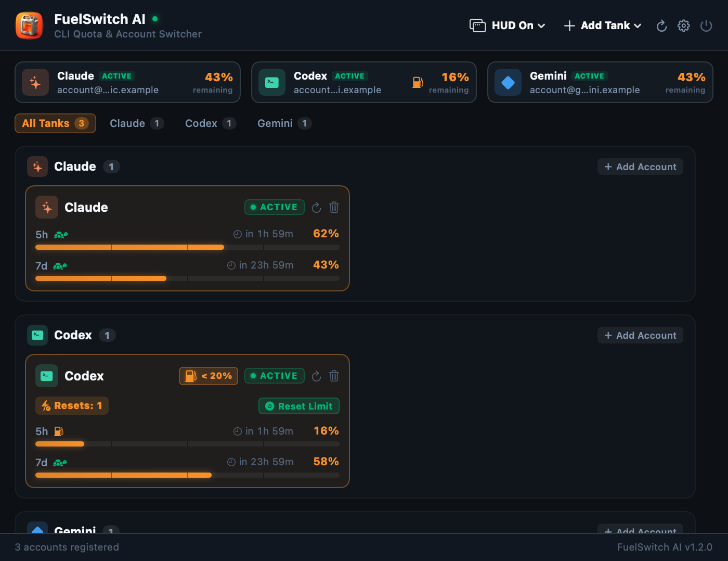Click 'in 1h 59m' on Claude 5h row

pyautogui.click(x=269, y=234)
